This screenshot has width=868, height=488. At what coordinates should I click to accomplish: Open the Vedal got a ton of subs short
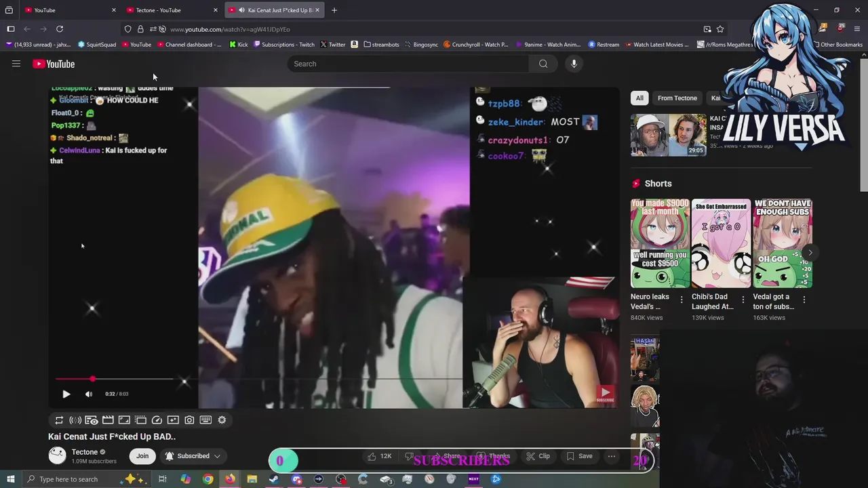point(783,243)
